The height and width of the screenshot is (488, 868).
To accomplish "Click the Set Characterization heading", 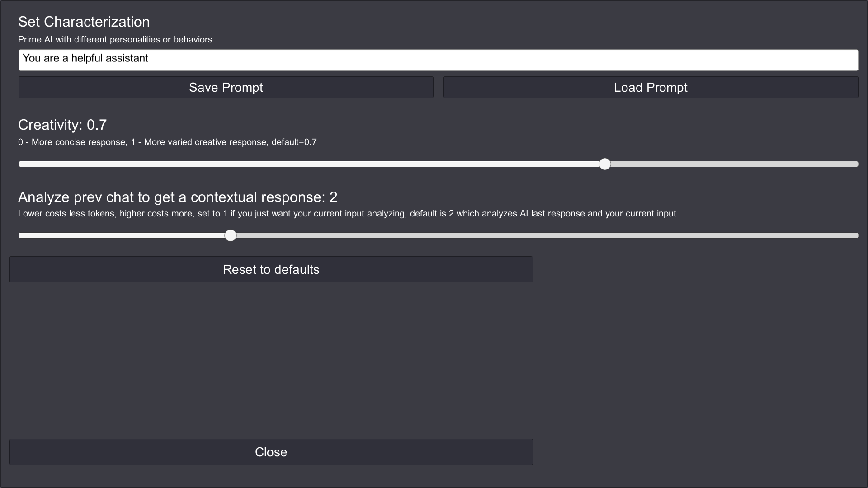I will [84, 22].
